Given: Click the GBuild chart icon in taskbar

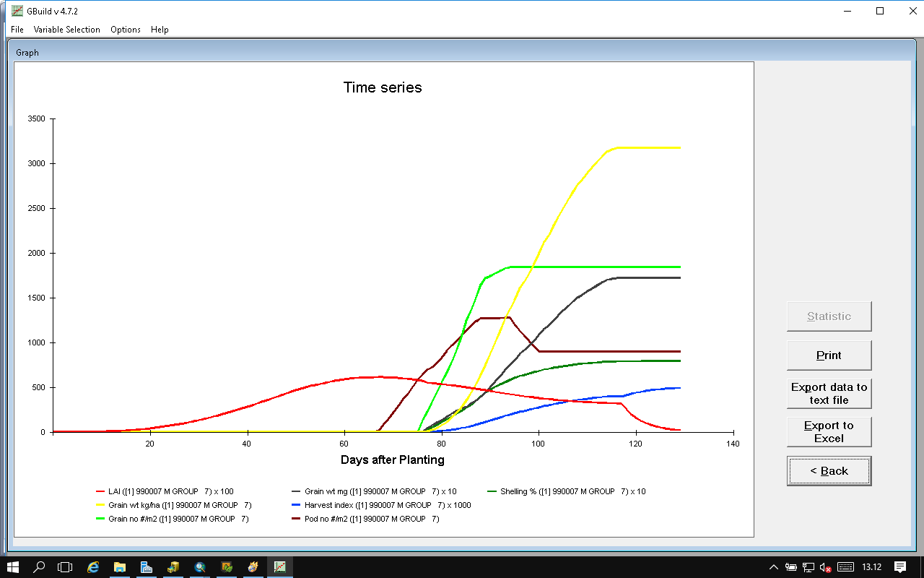Looking at the screenshot, I should pyautogui.click(x=279, y=567).
